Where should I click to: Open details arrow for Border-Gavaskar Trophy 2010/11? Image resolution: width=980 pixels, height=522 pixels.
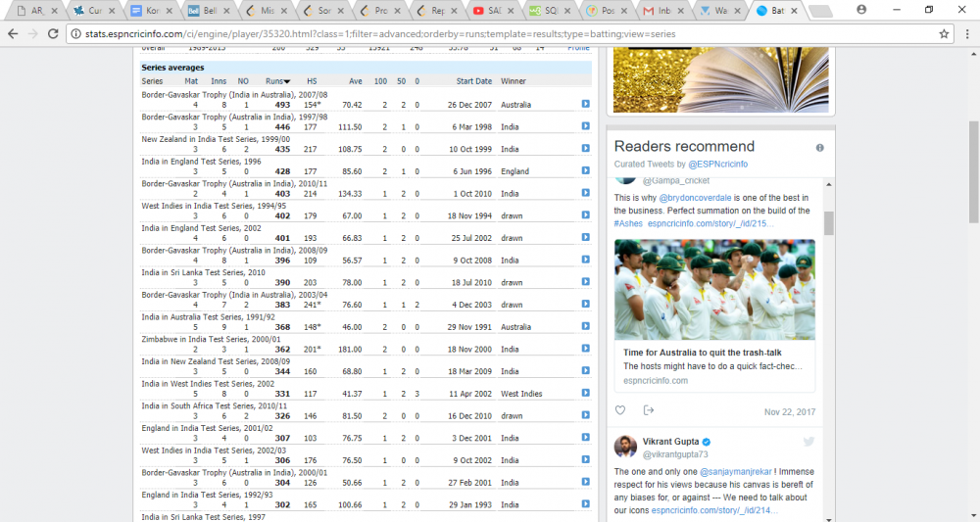tap(586, 192)
